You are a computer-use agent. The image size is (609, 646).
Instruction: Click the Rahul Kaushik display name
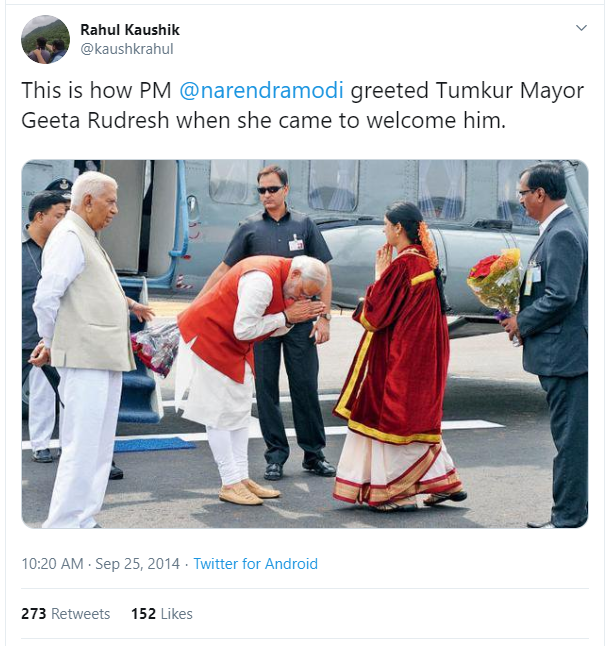[x=130, y=30]
